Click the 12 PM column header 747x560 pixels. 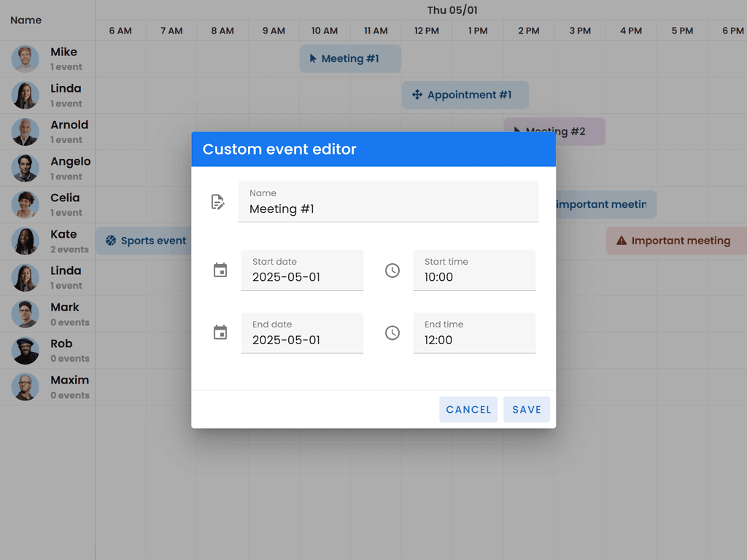[427, 31]
